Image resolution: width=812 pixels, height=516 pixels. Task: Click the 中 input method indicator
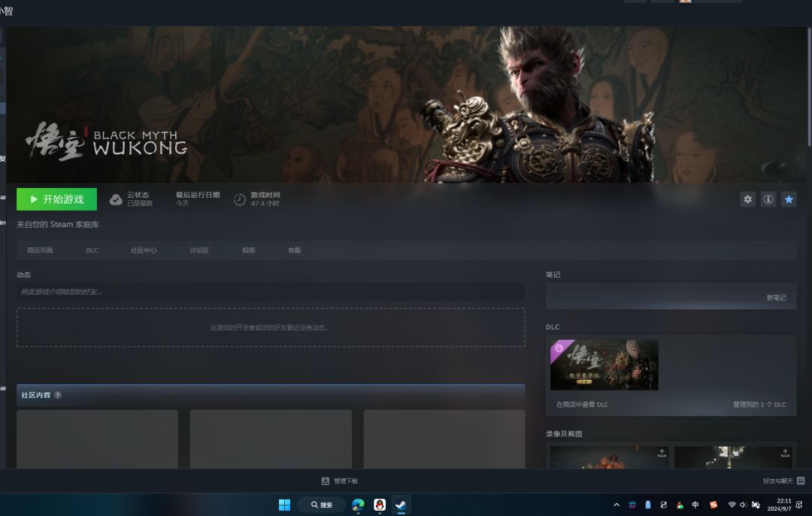tap(695, 505)
